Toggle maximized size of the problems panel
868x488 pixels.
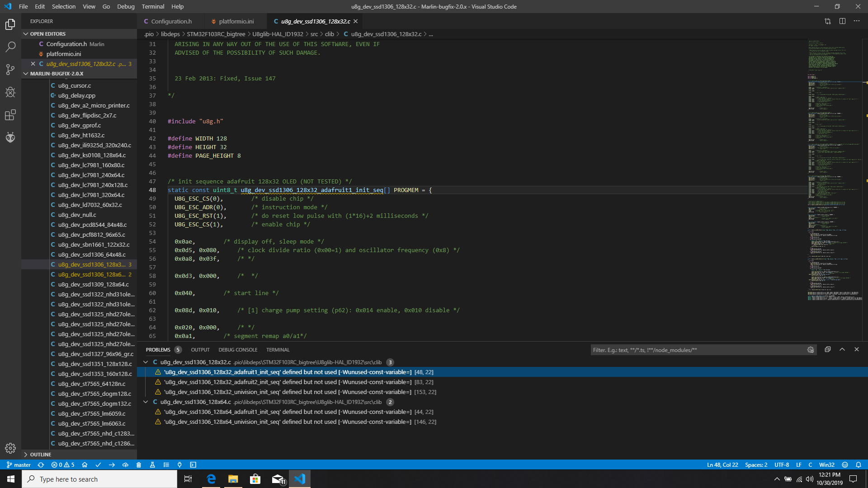(x=842, y=349)
